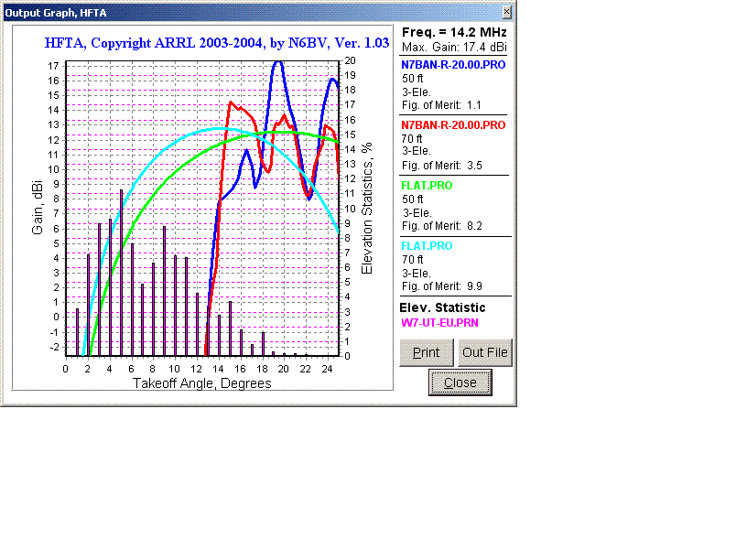Click the magenta W7-UT-EU.PRN file label
Screen dimensions: 747x560
(439, 323)
